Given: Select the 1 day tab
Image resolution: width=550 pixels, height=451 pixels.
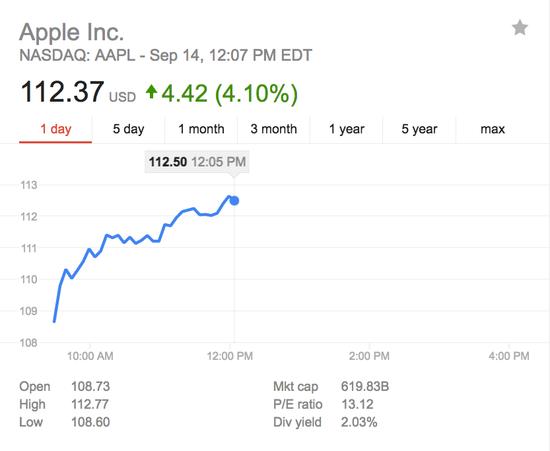Looking at the screenshot, I should coord(56,129).
